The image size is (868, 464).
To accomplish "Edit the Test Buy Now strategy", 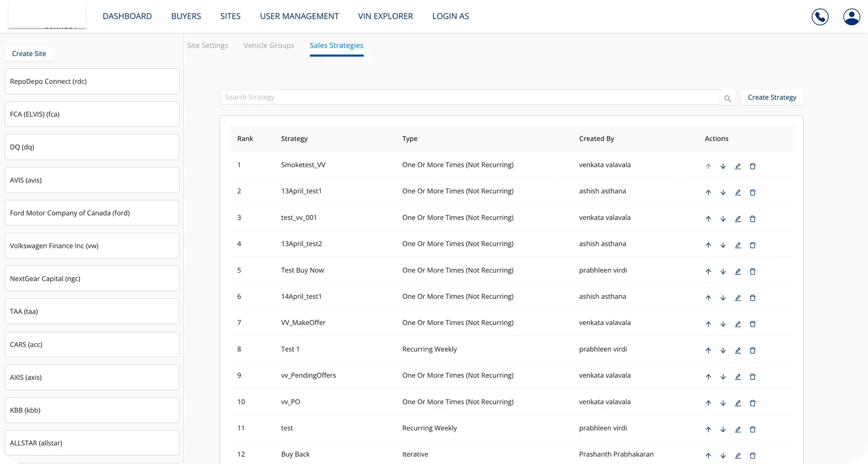I will click(737, 272).
